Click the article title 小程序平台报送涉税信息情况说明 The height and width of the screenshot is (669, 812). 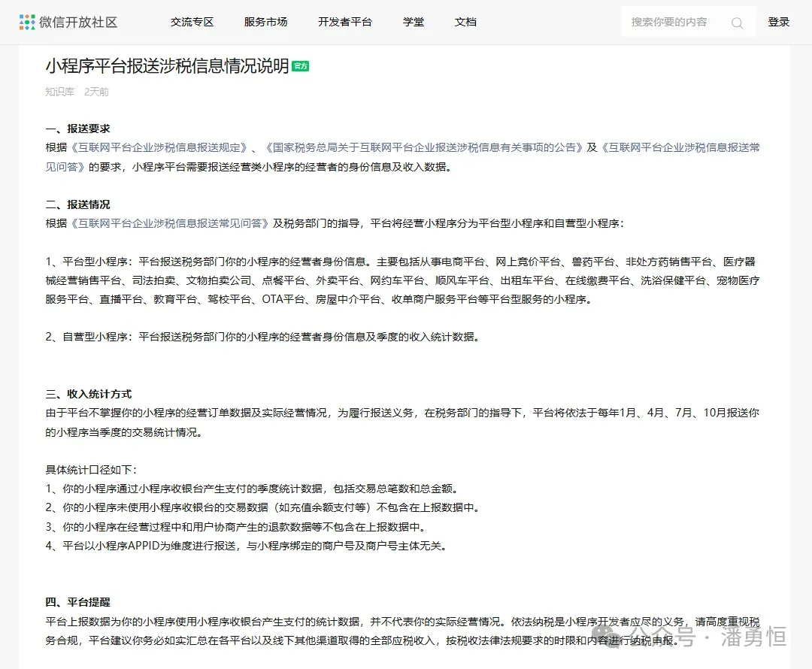tap(167, 65)
